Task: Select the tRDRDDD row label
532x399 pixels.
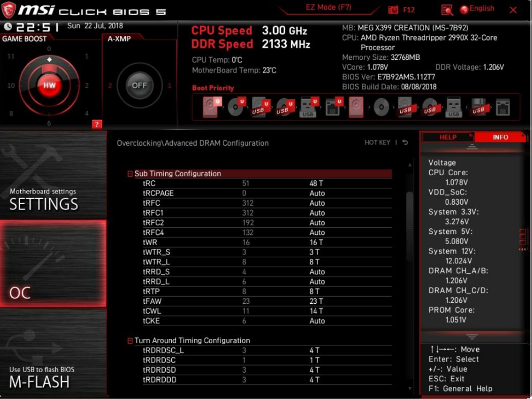Action: [160, 380]
